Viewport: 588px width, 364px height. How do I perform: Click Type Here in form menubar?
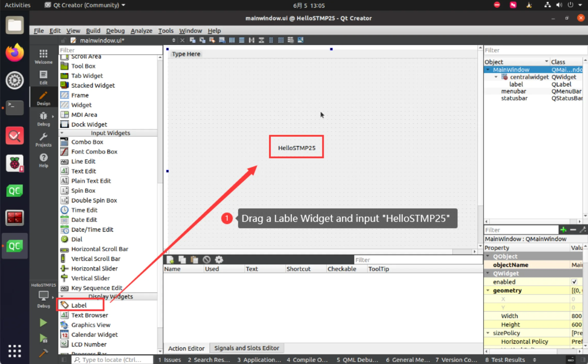click(186, 54)
